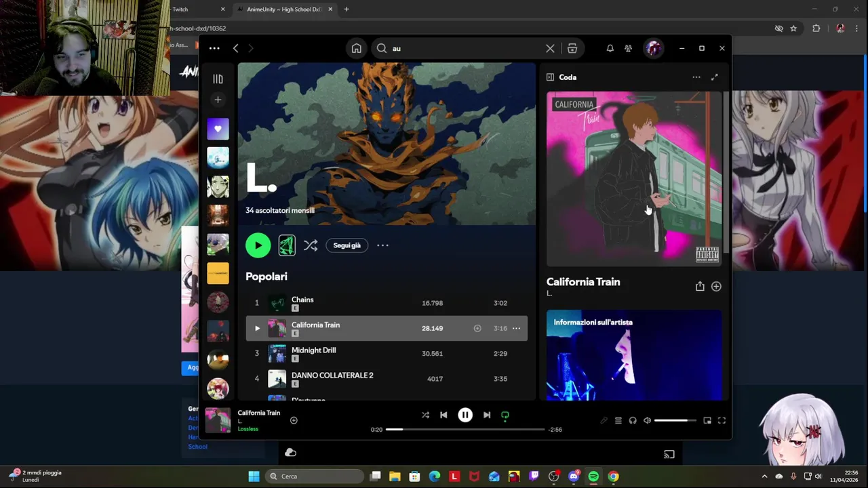
Task: Open Spotify notifications bell
Action: (610, 48)
